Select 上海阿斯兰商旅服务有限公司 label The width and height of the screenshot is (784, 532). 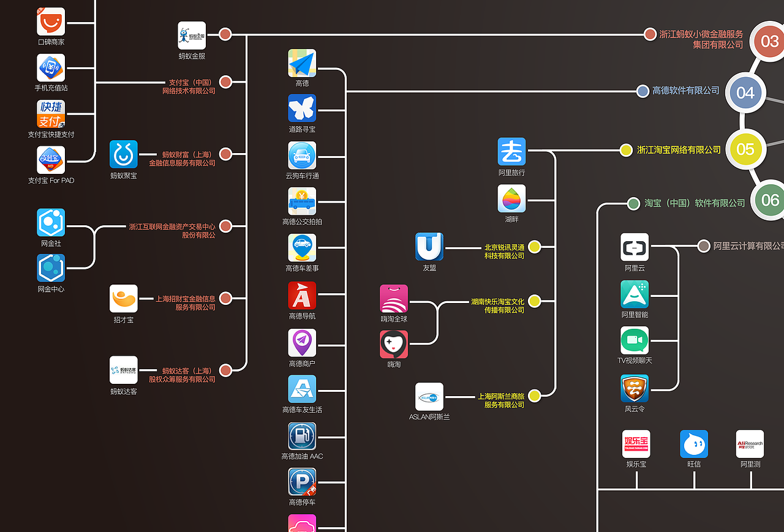[501, 400]
